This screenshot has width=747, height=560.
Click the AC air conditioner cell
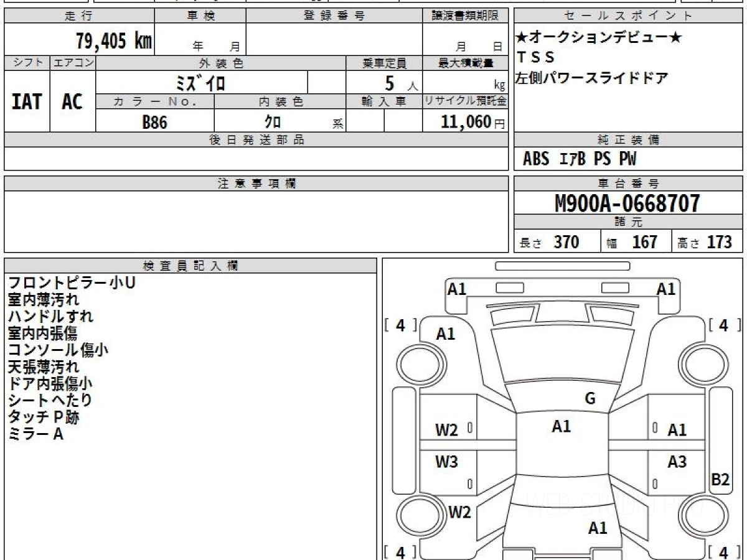pos(72,102)
